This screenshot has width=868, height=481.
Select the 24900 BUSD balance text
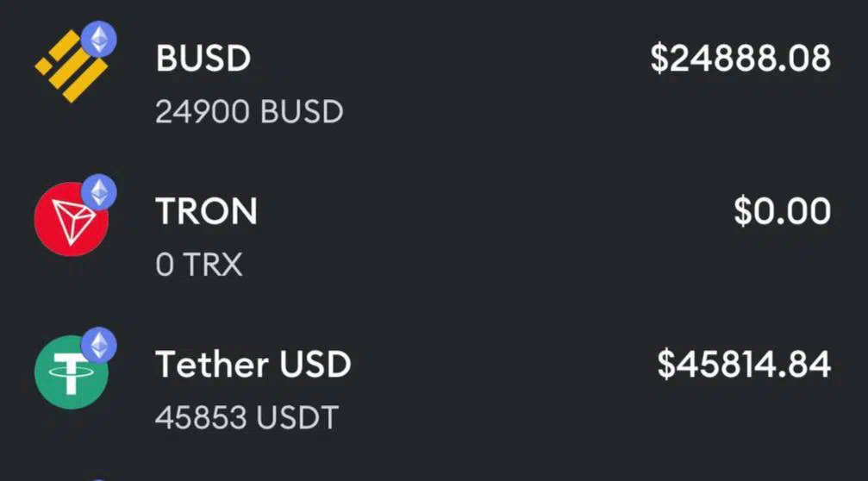click(249, 111)
